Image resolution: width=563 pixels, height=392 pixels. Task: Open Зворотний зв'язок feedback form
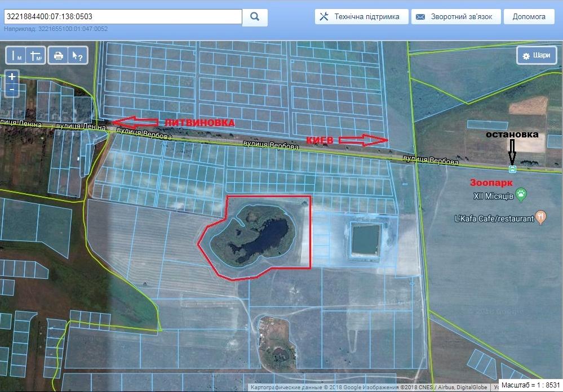(x=454, y=16)
